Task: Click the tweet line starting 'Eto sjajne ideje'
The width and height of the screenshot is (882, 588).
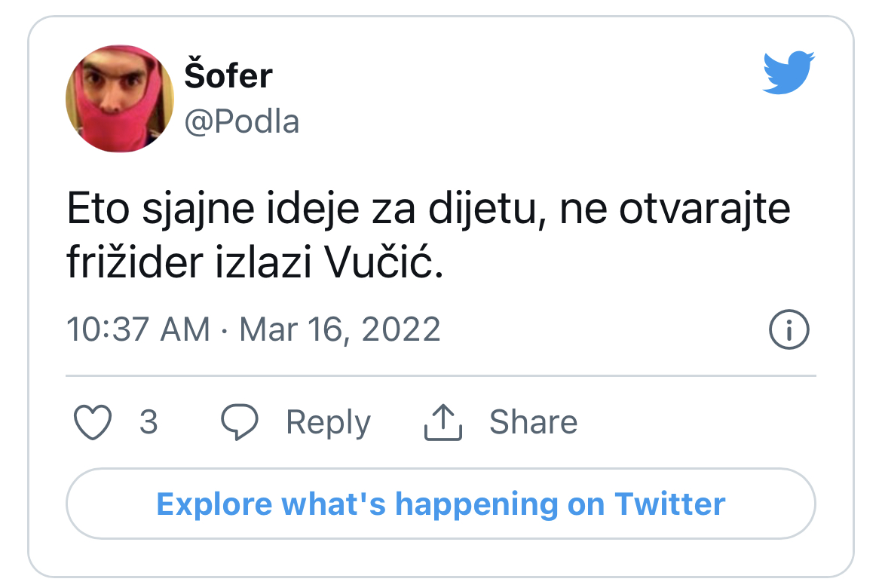Action: (428, 209)
